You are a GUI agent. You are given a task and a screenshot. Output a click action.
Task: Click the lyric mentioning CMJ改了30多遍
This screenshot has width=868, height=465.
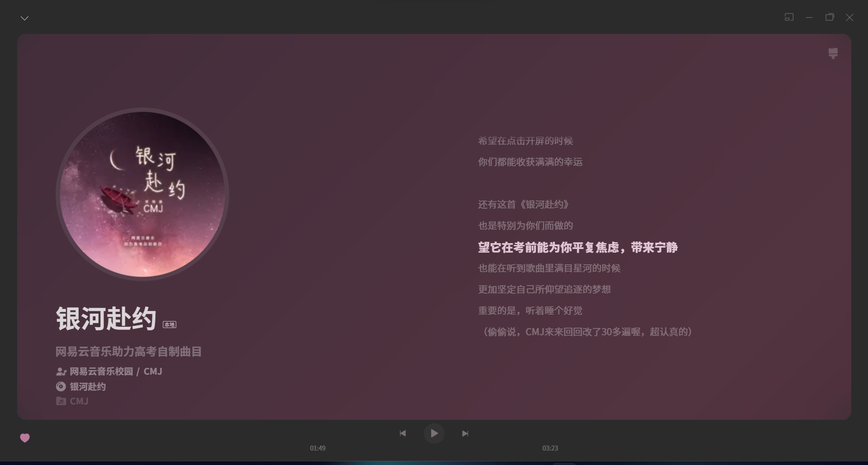coord(586,332)
